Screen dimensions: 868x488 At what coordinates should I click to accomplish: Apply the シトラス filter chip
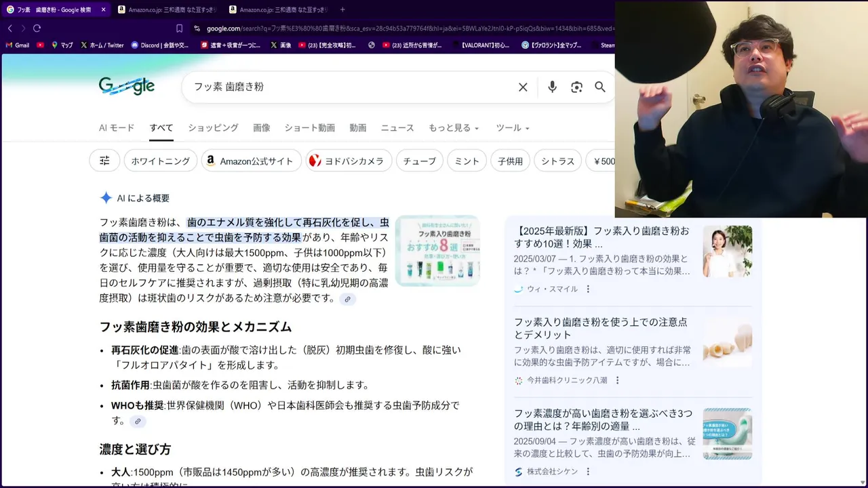[558, 161]
